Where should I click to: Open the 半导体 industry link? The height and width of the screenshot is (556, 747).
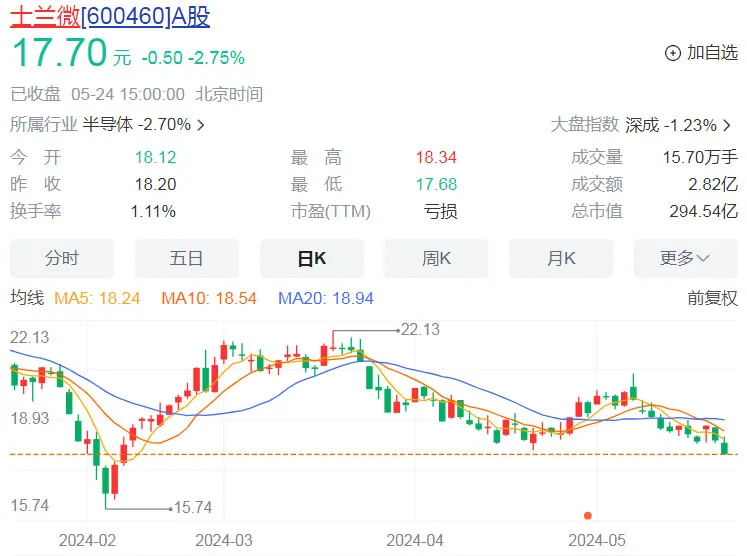108,124
